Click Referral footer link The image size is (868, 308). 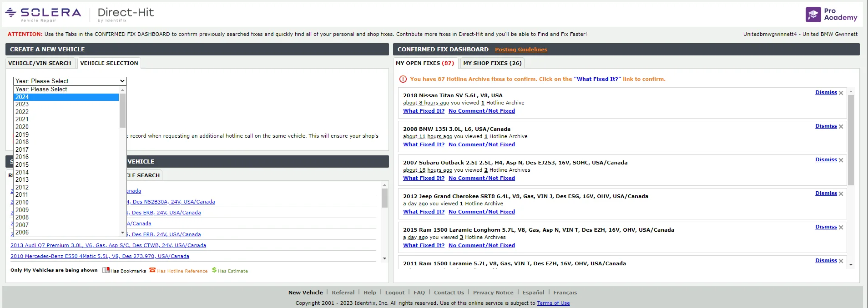[343, 293]
